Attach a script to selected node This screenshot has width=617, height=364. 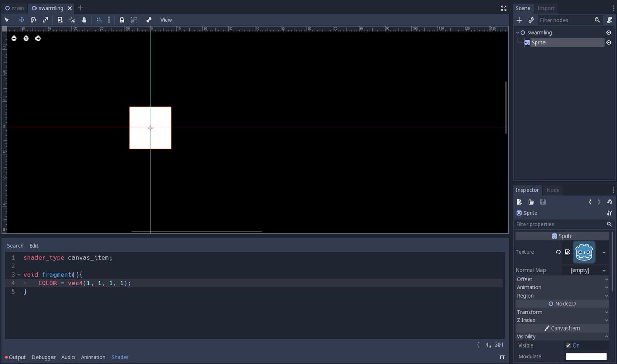609,20
